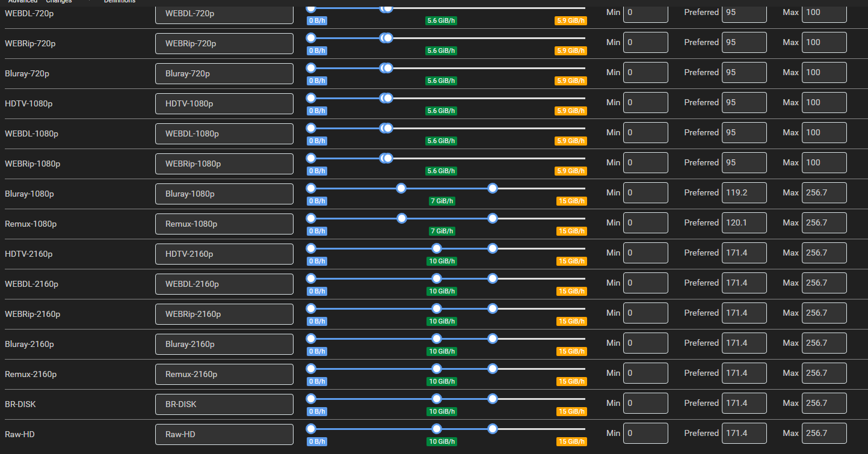Screen dimensions: 868x454
Task: Select the Max field for BR-DISK
Action: (x=824, y=403)
